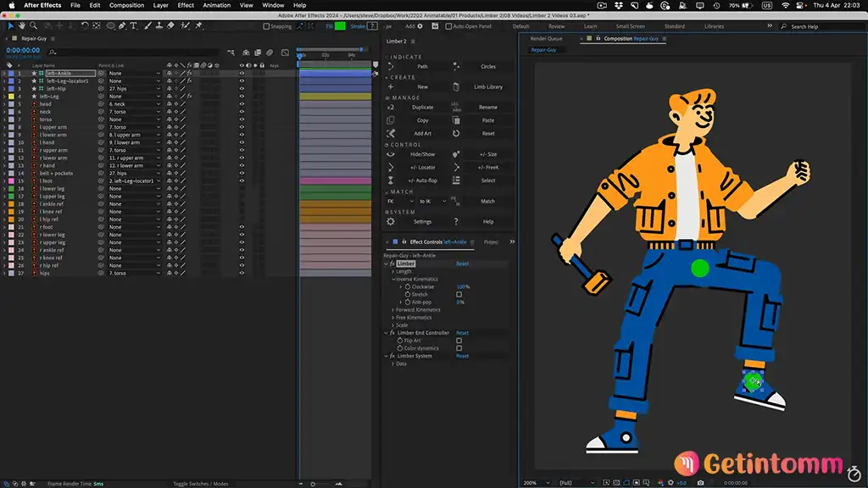Click the Limb Library book icon
Viewport: 868px width, 488px height.
coord(456,87)
